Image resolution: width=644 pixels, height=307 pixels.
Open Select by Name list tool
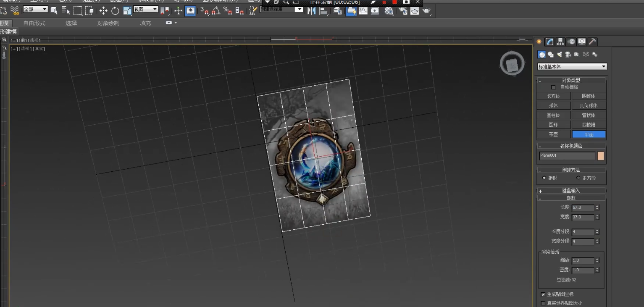pyautogui.click(x=66, y=10)
